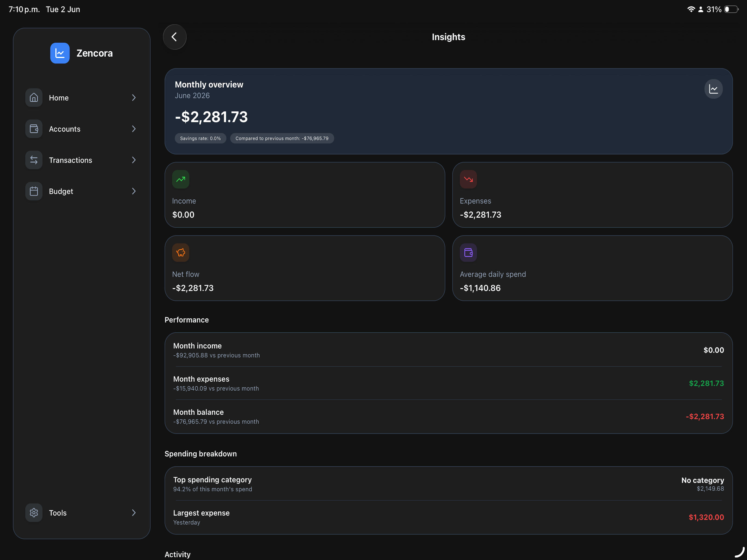The height and width of the screenshot is (560, 747).
Task: Open the Budget calendar icon
Action: tap(34, 191)
